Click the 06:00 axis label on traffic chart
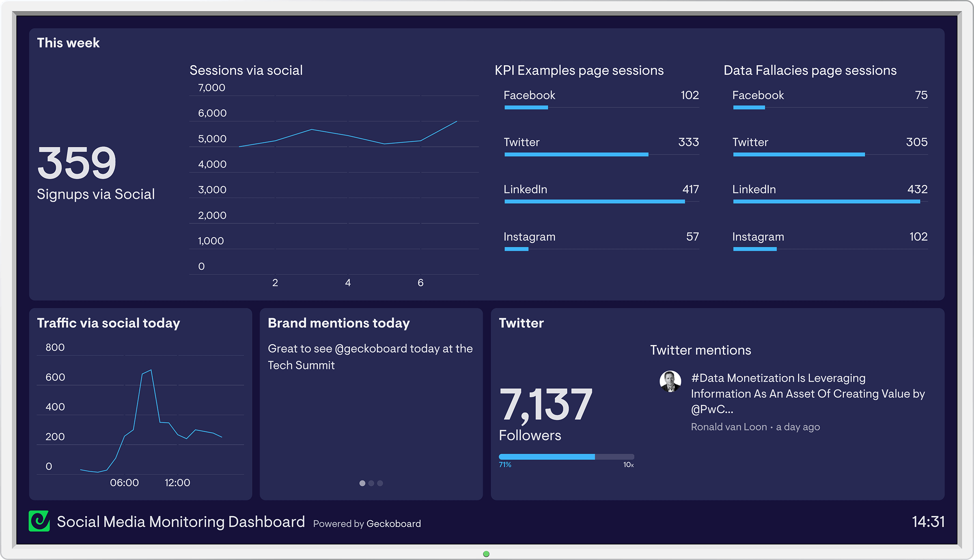974x560 pixels. tap(124, 483)
